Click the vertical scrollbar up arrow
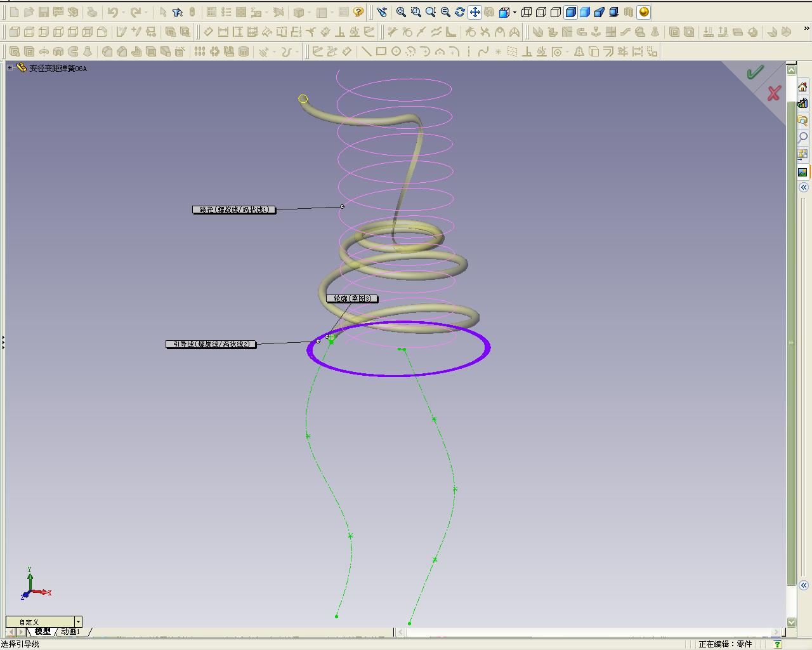This screenshot has width=812, height=650. pos(791,70)
